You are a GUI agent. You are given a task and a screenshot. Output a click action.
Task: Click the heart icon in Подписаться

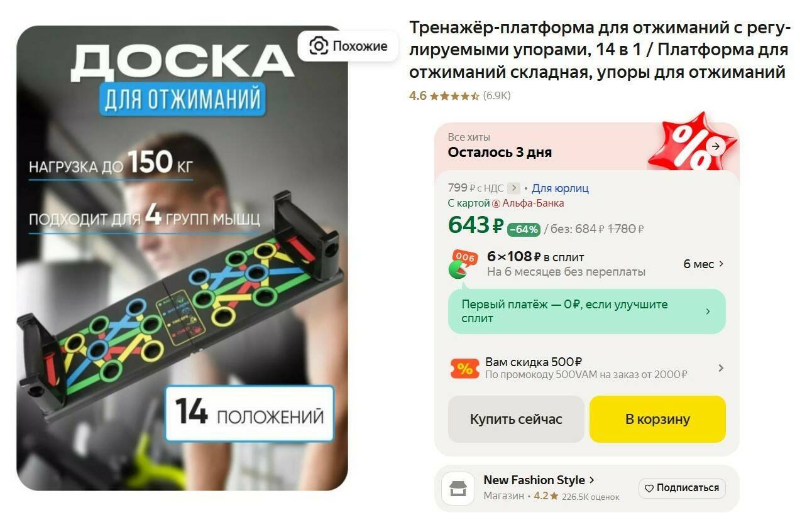click(x=649, y=488)
